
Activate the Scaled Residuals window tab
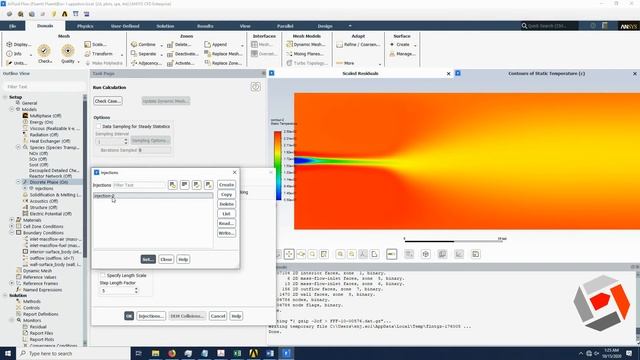(x=360, y=73)
